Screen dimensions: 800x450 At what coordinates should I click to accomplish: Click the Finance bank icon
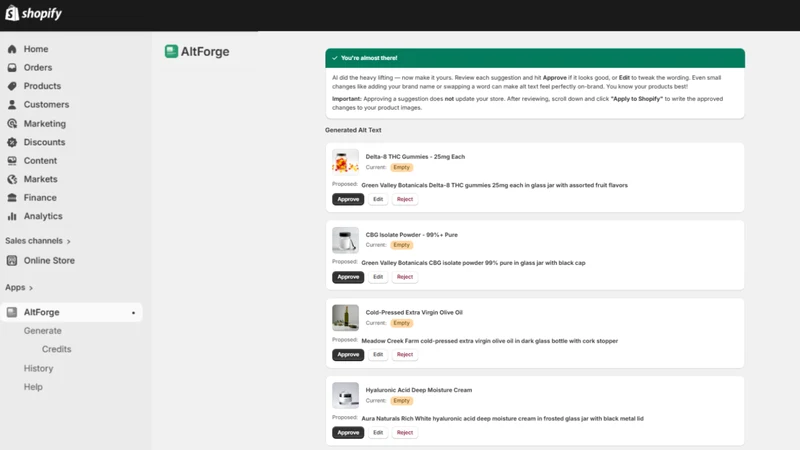tap(12, 197)
